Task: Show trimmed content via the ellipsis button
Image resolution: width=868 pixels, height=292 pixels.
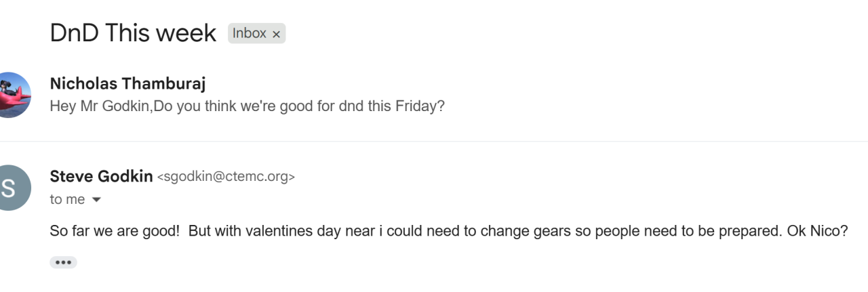Action: click(x=63, y=262)
